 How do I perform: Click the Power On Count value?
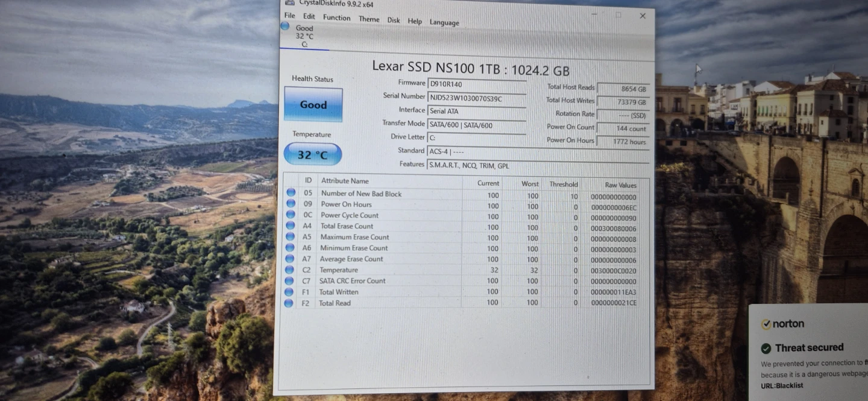tap(623, 128)
